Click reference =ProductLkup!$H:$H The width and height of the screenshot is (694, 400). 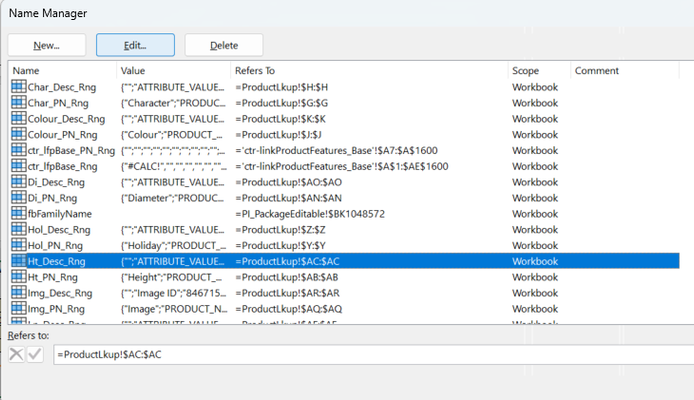pos(281,87)
